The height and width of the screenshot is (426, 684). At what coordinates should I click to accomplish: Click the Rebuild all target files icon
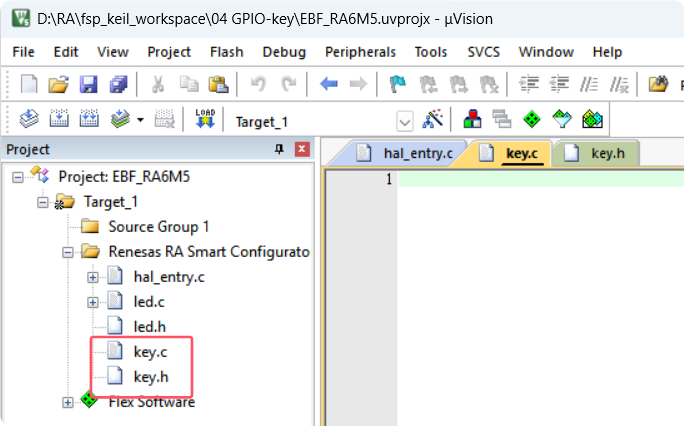coord(89,118)
